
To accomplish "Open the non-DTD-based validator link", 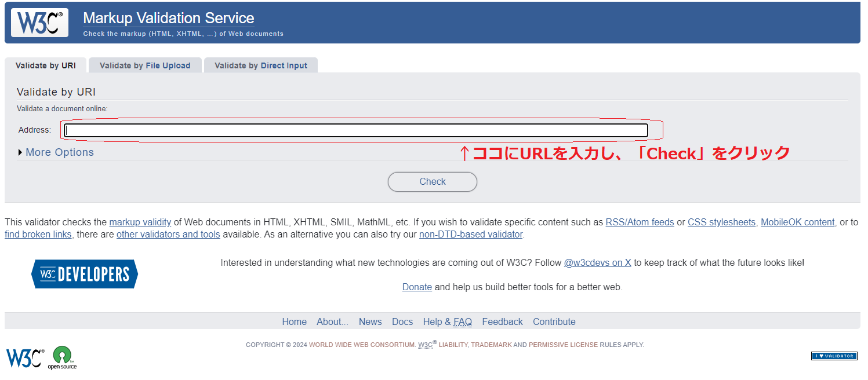I will [x=470, y=234].
